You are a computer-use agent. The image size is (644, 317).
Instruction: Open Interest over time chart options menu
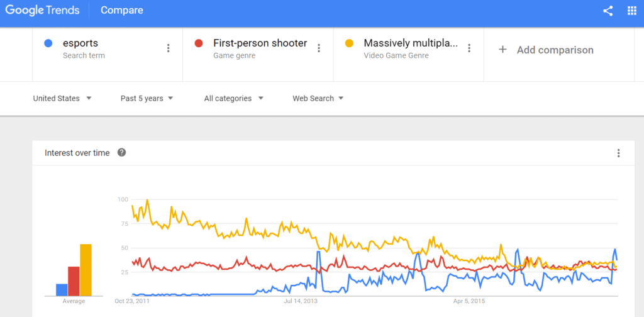(x=619, y=153)
